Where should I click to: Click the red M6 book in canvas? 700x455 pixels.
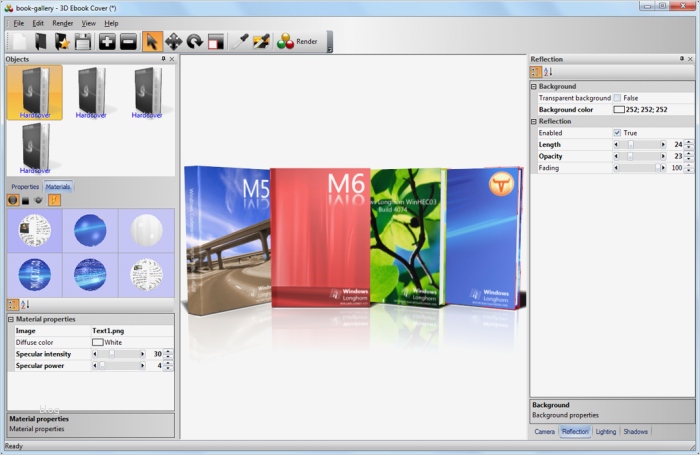[x=321, y=237]
